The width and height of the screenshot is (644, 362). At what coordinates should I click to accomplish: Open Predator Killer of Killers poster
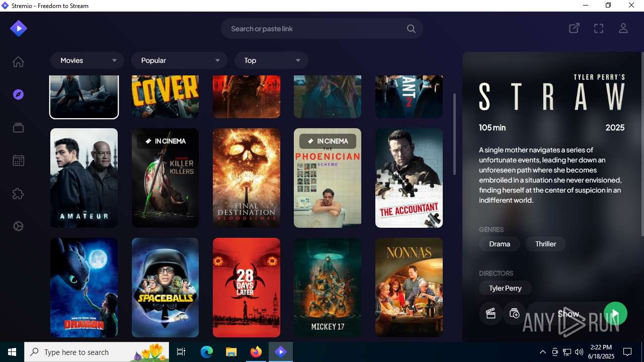coord(165,178)
